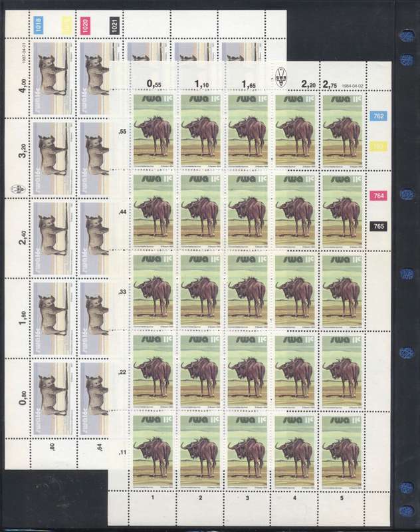Click the ",11" row value
This screenshot has height=532, width=420.
(x=122, y=452)
